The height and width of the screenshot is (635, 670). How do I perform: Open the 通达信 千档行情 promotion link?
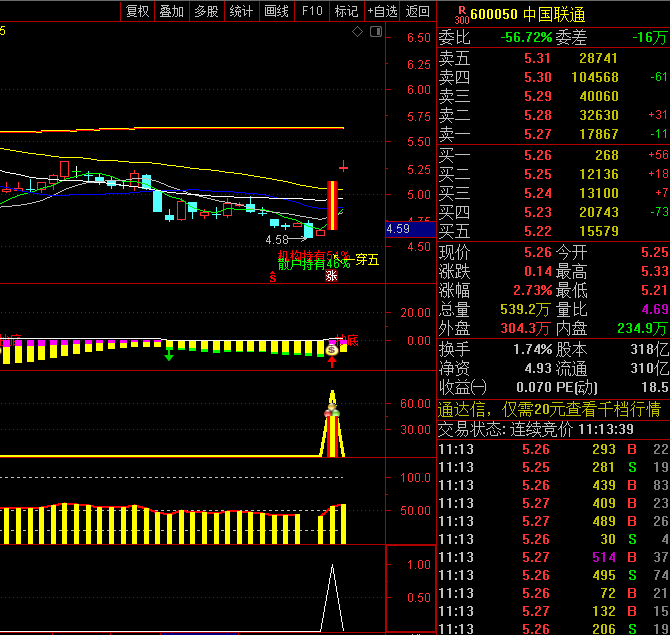pyautogui.click(x=550, y=410)
